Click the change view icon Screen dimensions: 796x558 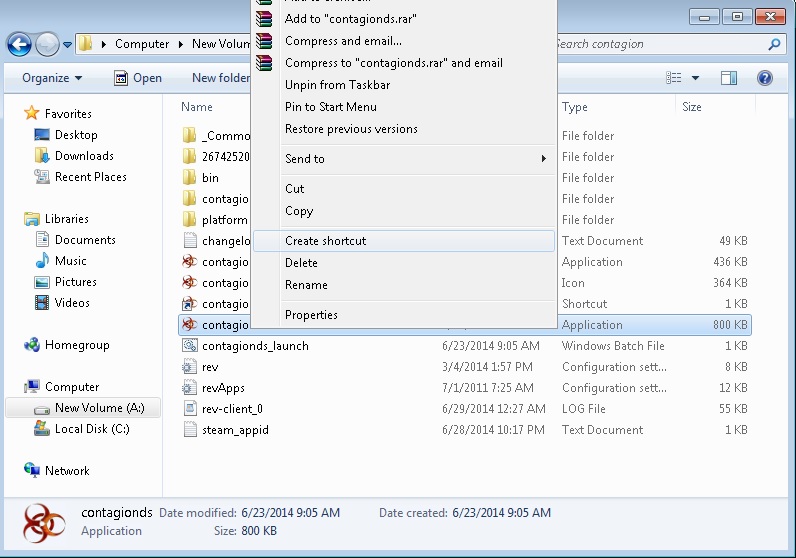click(674, 78)
